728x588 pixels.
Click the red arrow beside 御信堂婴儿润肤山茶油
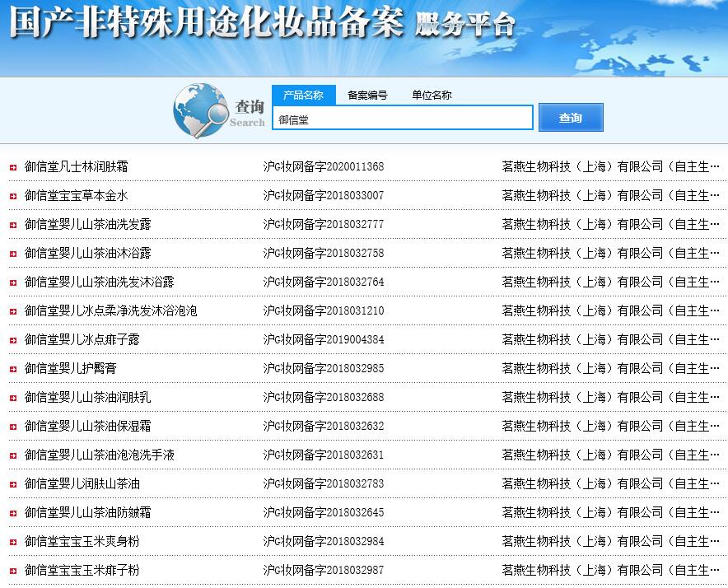pos(13,484)
